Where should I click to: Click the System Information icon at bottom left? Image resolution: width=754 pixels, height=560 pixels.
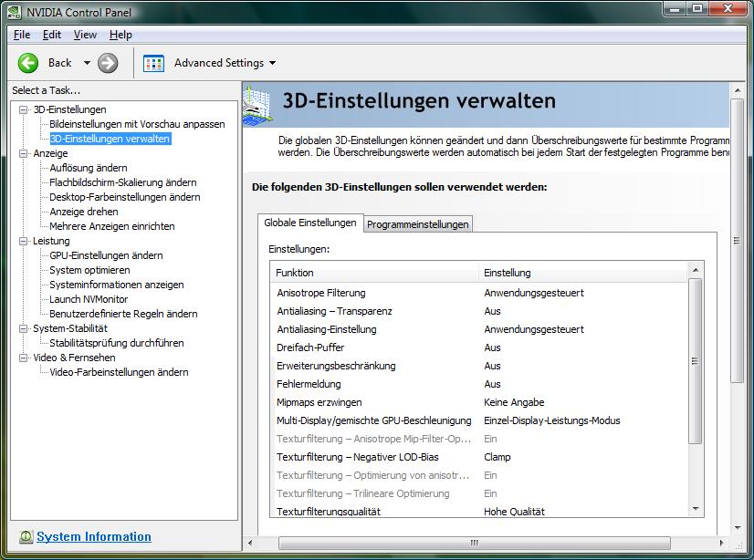pyautogui.click(x=26, y=536)
